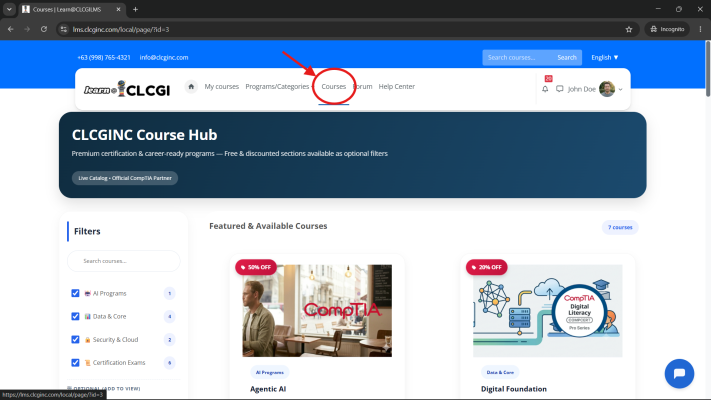Click the notification count badge above the bell
This screenshot has width=711, height=400.
click(x=548, y=78)
